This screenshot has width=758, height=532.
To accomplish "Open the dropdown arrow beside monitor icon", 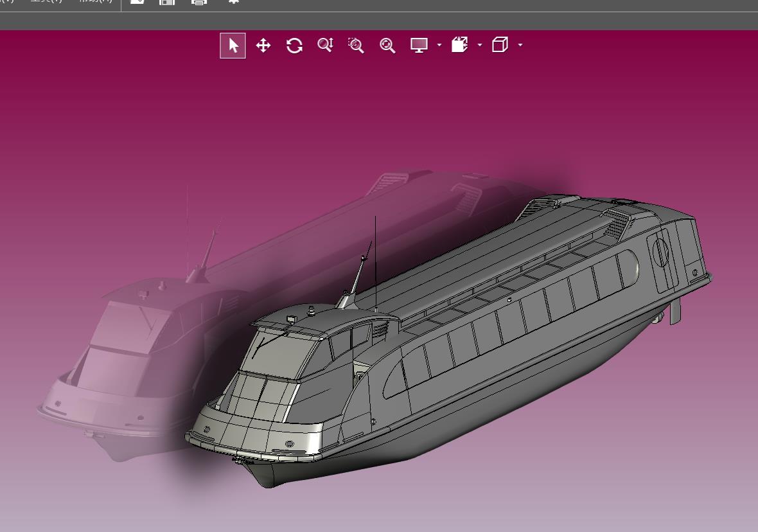I will point(439,45).
